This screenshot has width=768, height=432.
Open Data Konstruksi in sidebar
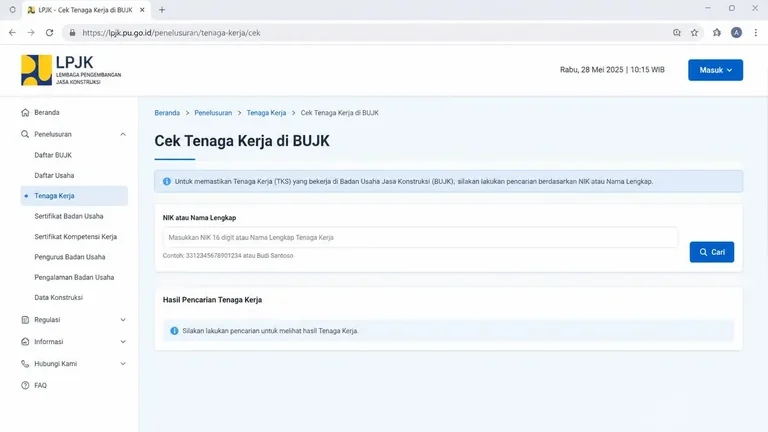[58, 298]
